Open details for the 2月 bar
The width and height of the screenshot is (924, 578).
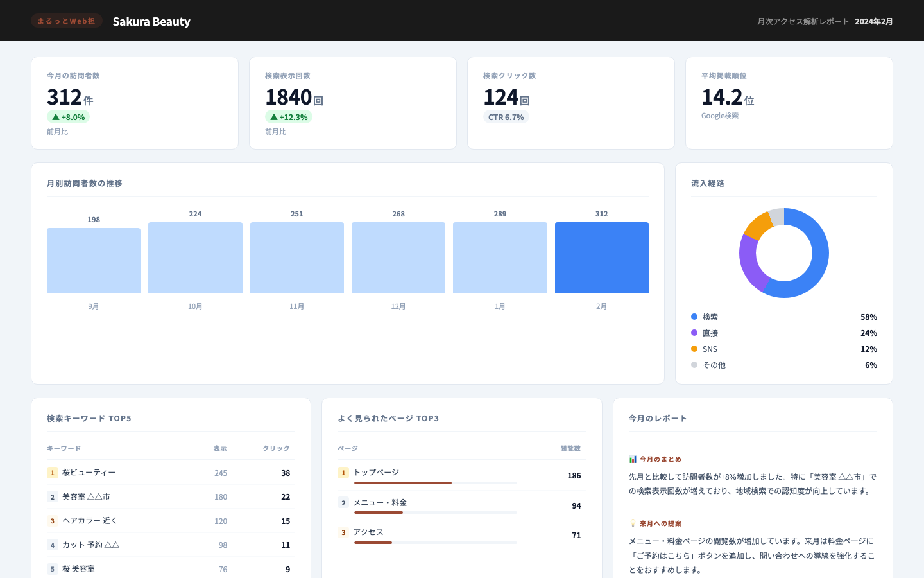pyautogui.click(x=602, y=257)
